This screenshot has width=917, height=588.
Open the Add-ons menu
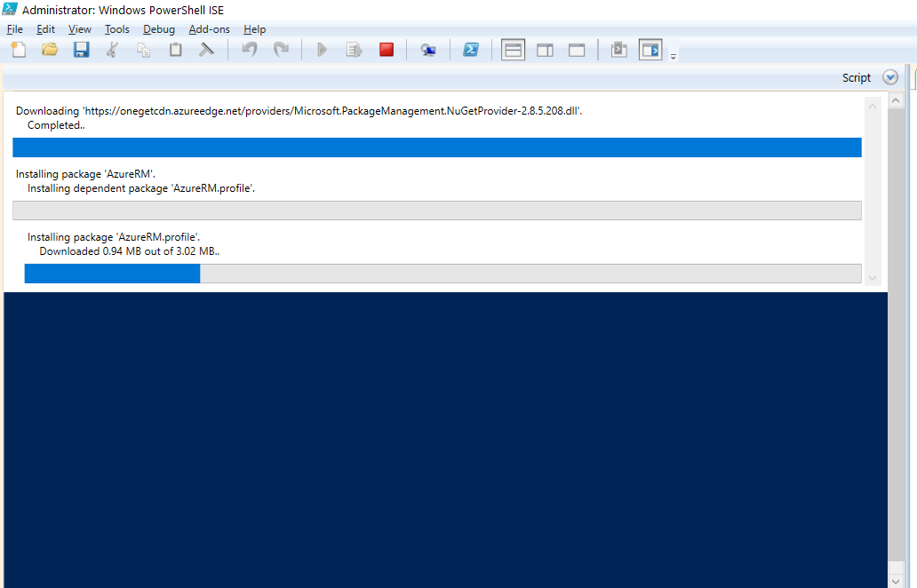tap(209, 28)
